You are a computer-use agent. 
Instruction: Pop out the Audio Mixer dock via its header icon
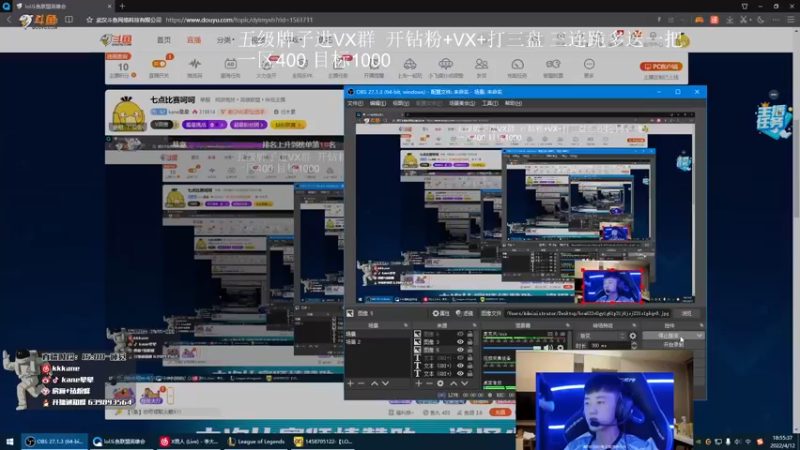pyautogui.click(x=567, y=326)
